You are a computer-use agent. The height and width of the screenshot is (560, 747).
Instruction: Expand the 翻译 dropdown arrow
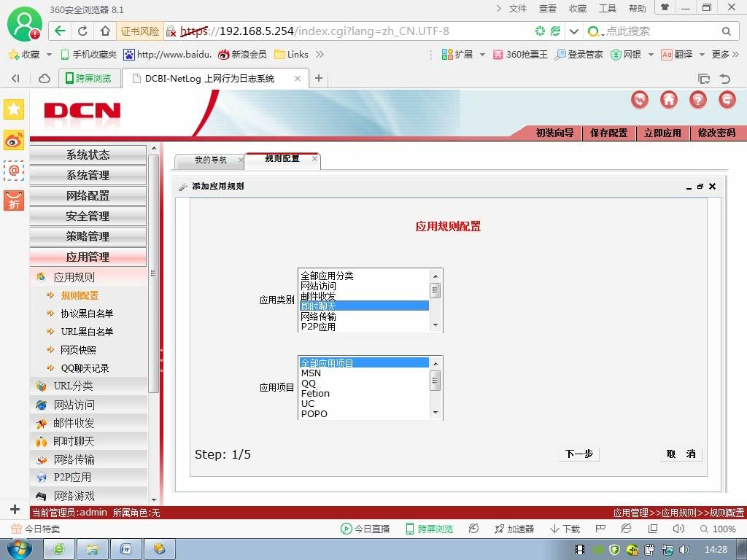click(x=702, y=55)
